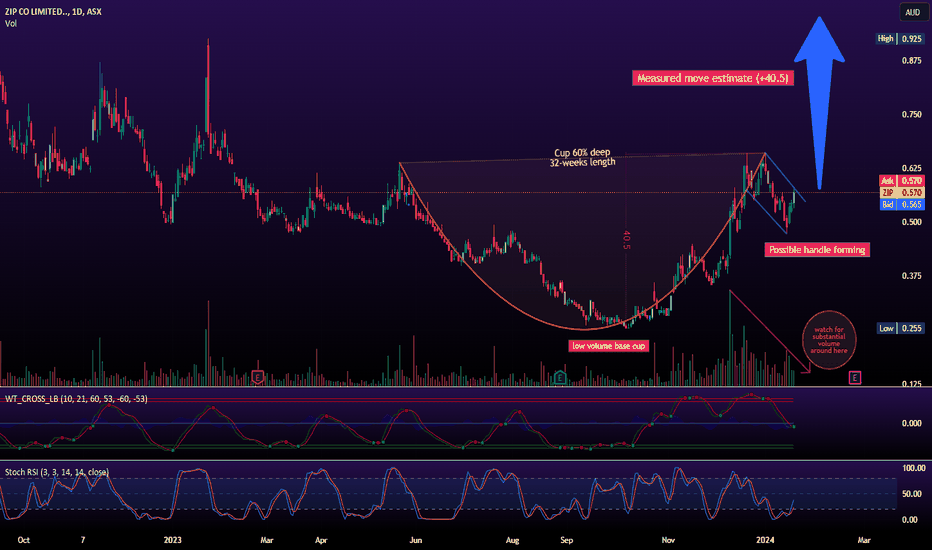Click the Ask 0.570 price tag
The image size is (932, 550).
point(902,181)
